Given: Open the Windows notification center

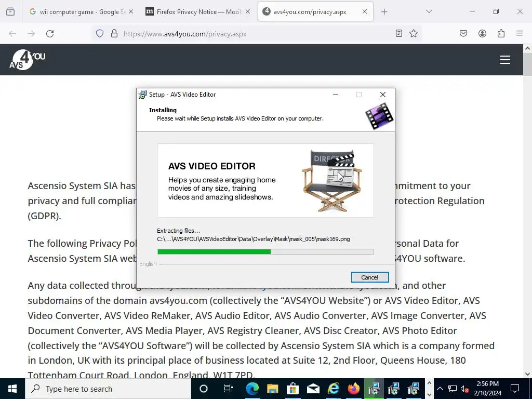Looking at the screenshot, I should coord(515,389).
